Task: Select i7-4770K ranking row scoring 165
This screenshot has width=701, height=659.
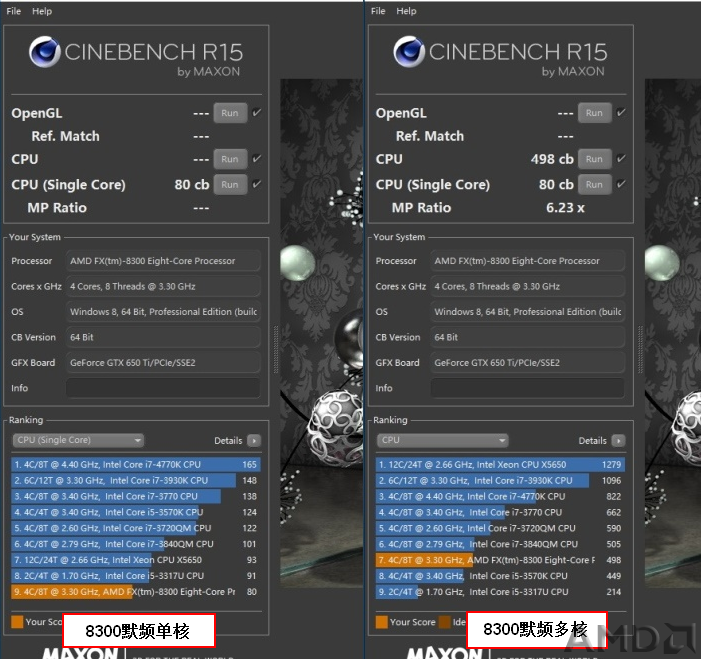Action: coord(135,465)
